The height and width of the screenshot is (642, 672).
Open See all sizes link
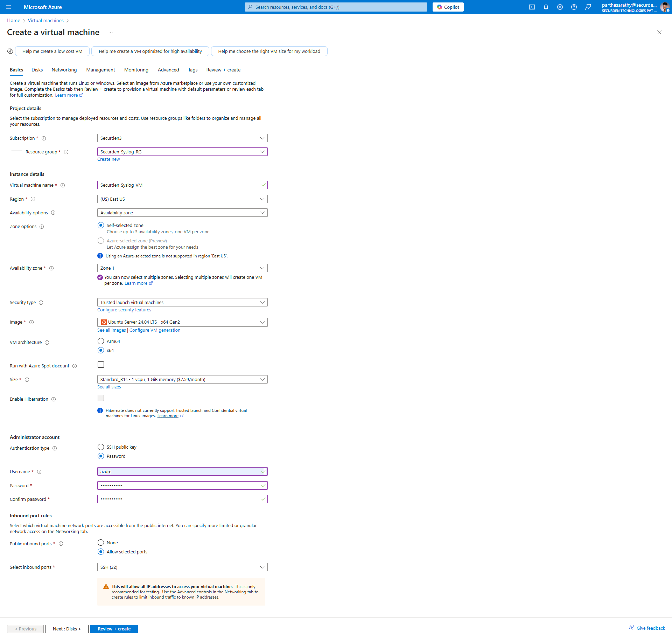click(x=109, y=387)
